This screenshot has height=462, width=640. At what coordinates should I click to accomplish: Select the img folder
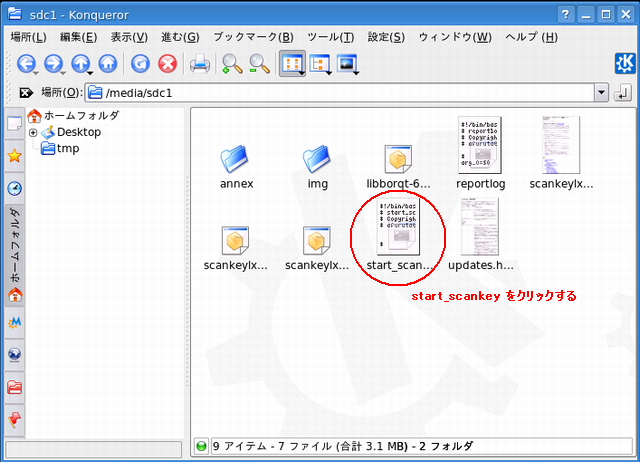pos(318,167)
